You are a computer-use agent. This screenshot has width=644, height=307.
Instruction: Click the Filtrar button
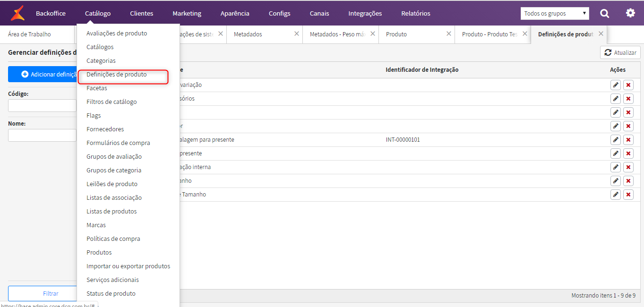pos(43,294)
